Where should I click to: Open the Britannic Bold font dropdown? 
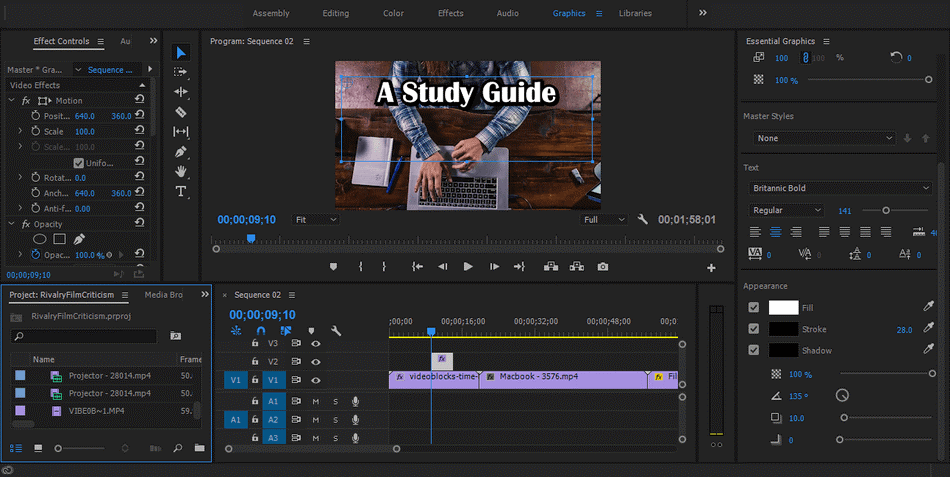coord(840,188)
